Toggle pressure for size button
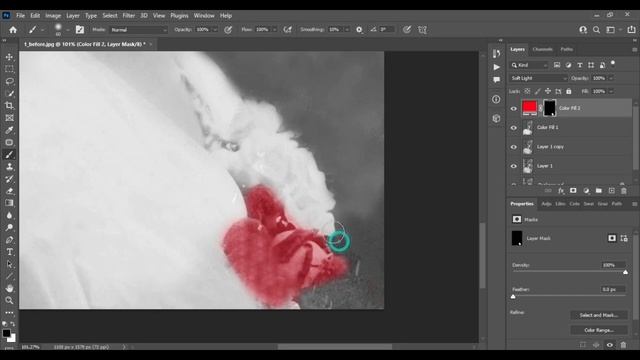The width and height of the screenshot is (640, 360). tap(407, 30)
